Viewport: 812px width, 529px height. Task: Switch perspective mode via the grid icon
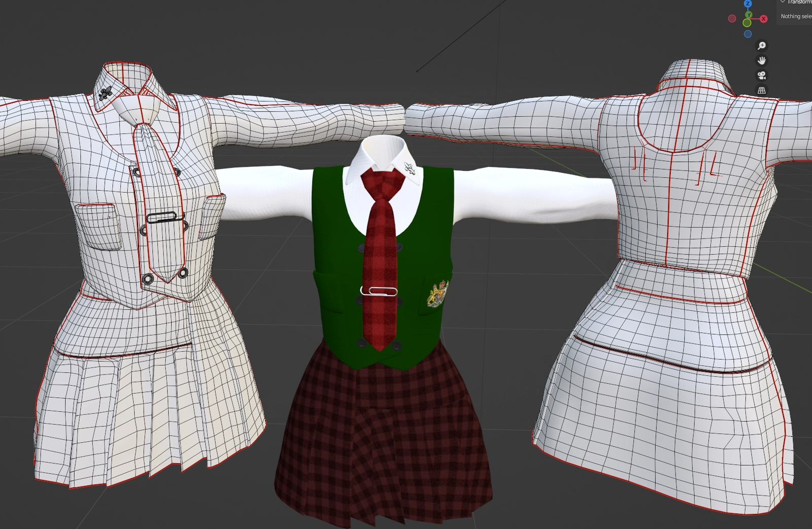click(x=762, y=90)
